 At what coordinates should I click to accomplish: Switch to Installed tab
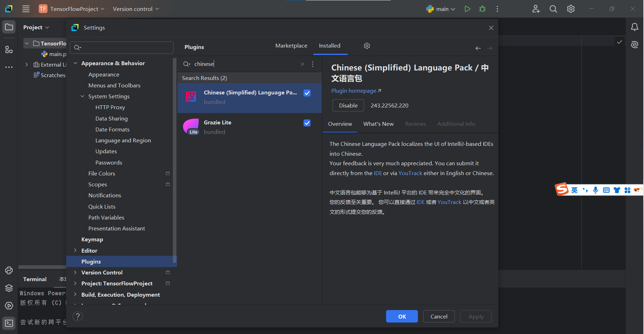click(x=330, y=46)
